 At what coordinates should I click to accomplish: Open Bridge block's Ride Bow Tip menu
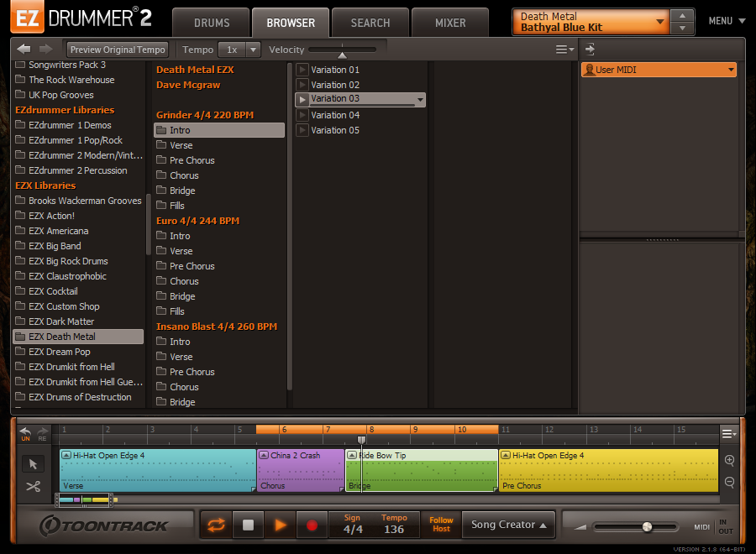point(353,455)
